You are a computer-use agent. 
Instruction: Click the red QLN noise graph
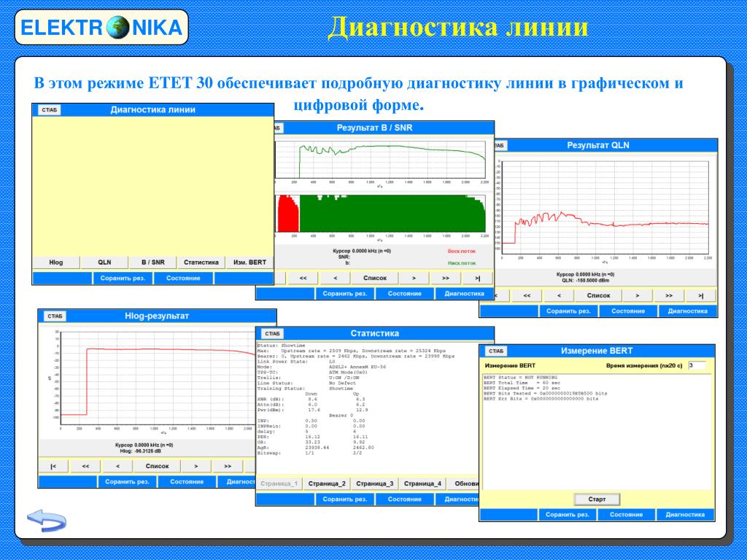point(605,207)
